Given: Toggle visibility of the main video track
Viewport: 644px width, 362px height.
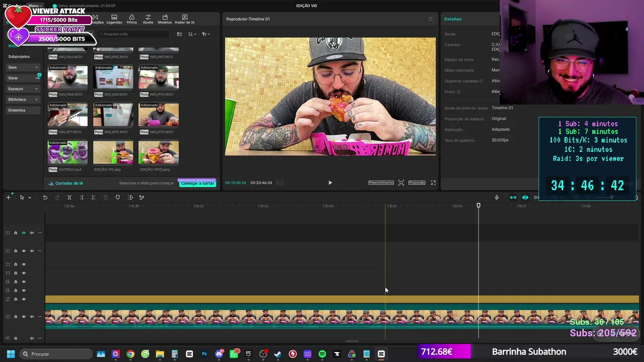Looking at the screenshot, I should tap(24, 316).
